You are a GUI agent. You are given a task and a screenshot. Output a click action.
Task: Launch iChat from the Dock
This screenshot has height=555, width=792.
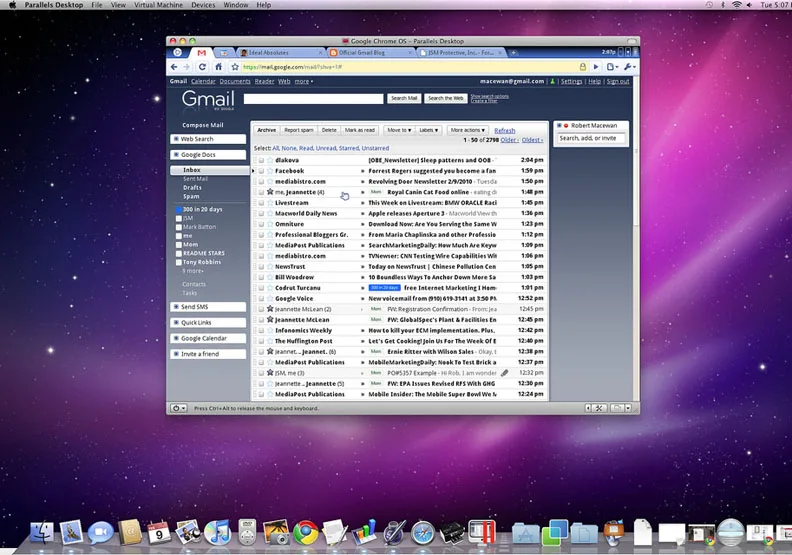pos(101,533)
